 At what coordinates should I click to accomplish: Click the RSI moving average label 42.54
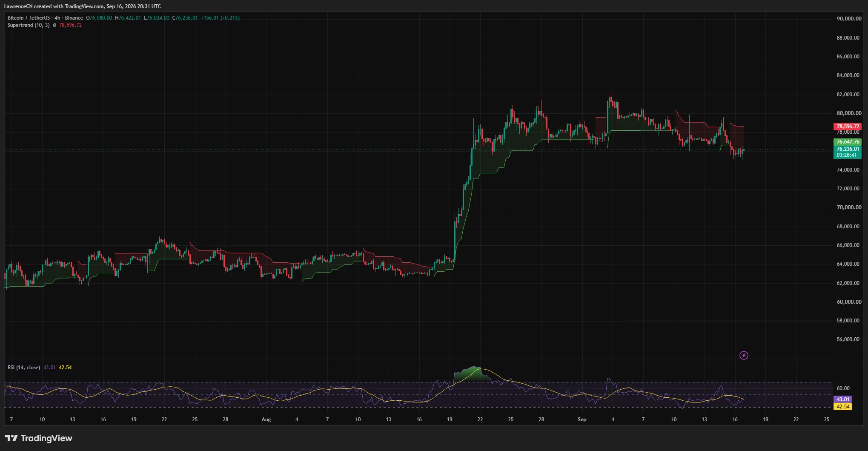coord(843,407)
